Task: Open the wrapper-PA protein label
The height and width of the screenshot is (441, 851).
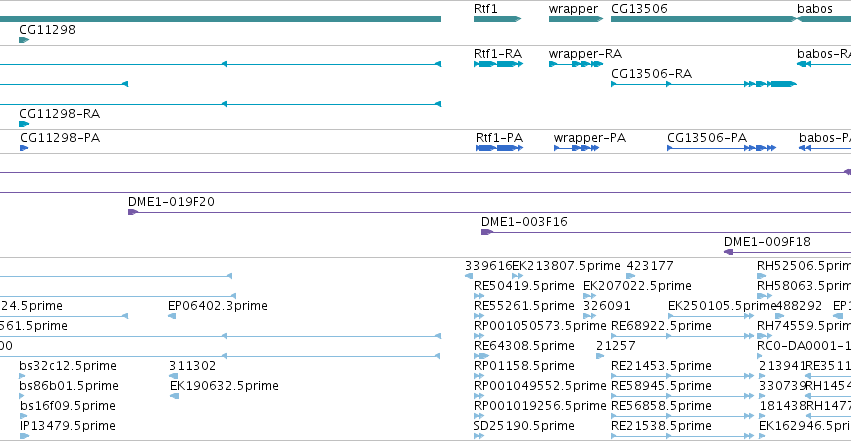Action: tap(589, 138)
